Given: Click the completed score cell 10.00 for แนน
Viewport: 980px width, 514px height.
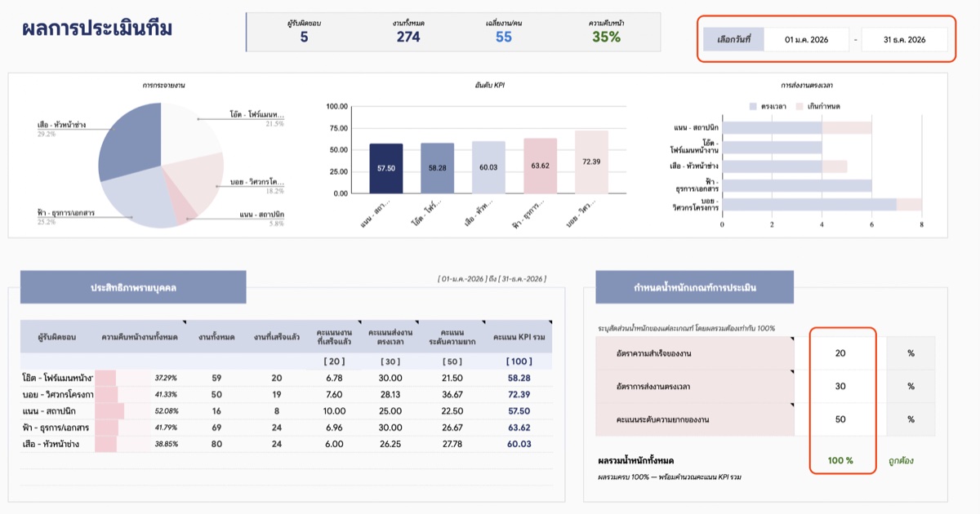Looking at the screenshot, I should (x=333, y=411).
